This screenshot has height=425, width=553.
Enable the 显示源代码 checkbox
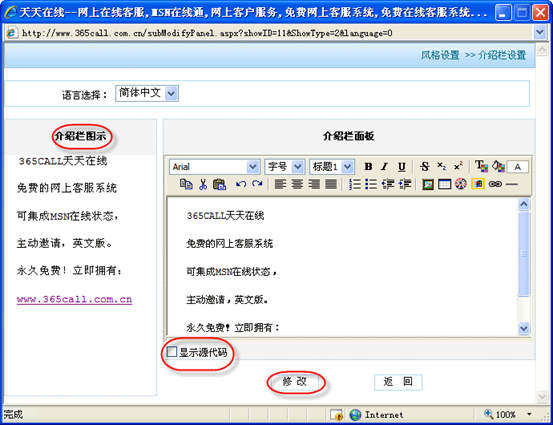[x=172, y=352]
